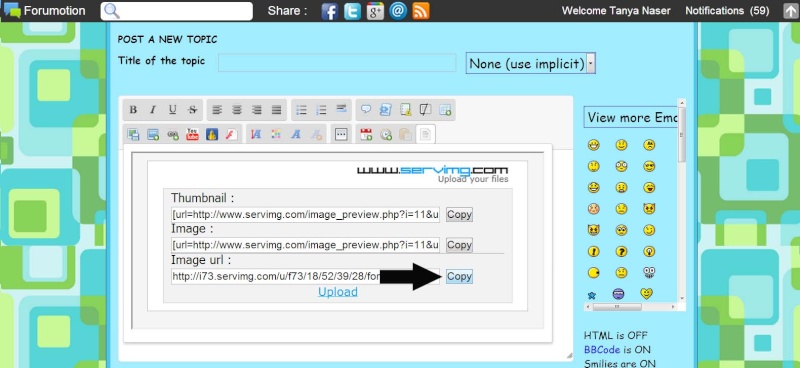800x368 pixels.
Task: Add Flash content with the Flash icon
Action: tap(232, 134)
